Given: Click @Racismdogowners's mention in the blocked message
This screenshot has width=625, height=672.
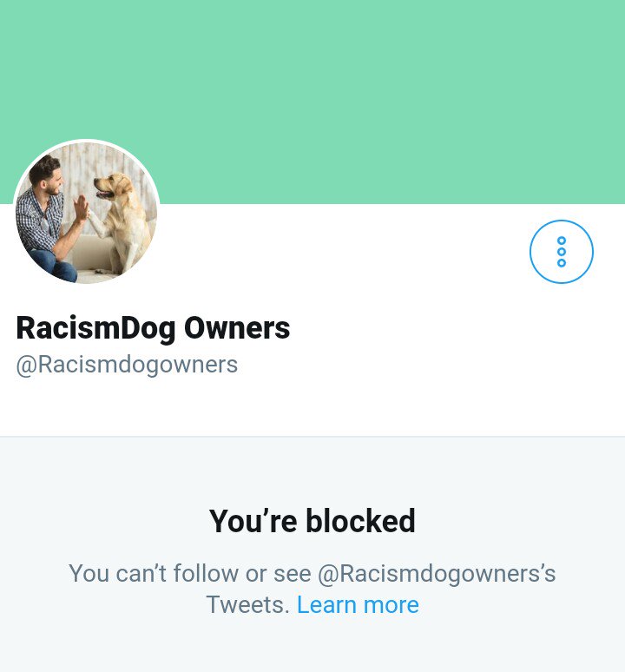Looking at the screenshot, I should click(437, 573).
